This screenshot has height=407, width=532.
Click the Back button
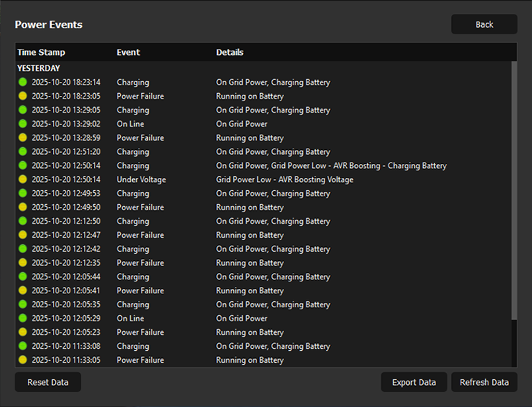[484, 24]
